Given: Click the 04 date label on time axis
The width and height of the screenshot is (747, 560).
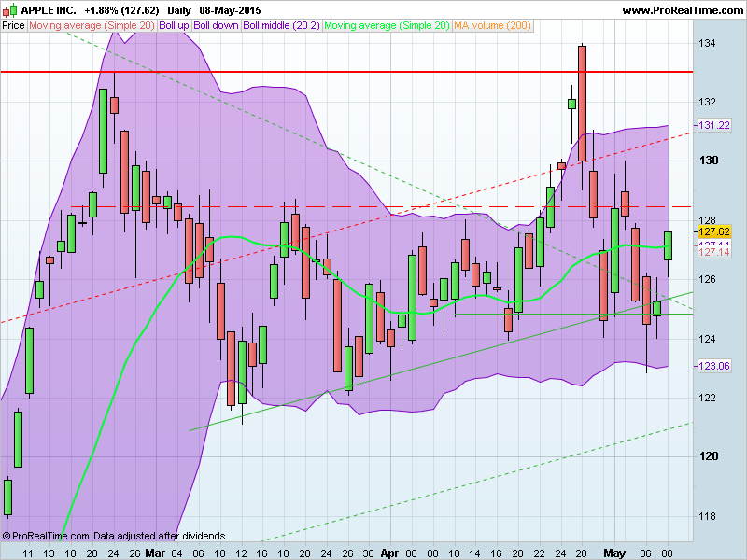Looking at the screenshot, I should [x=176, y=553].
